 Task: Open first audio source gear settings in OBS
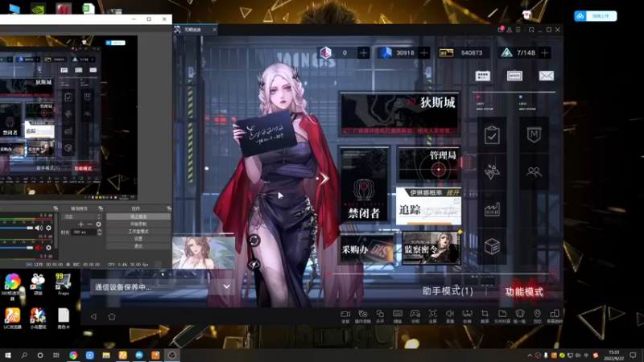click(48, 228)
